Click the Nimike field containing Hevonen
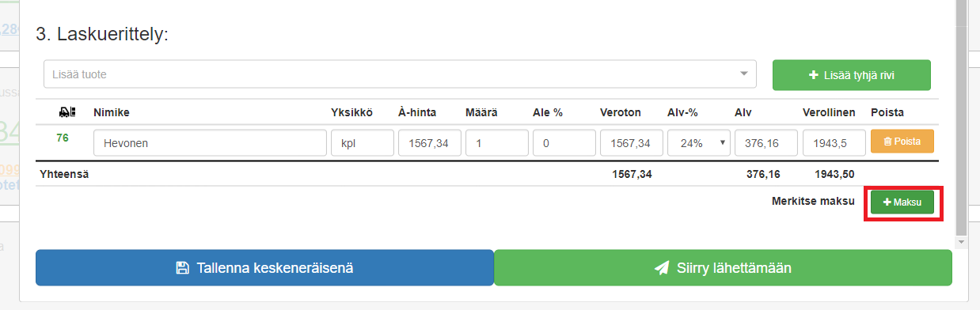This screenshot has height=310, width=980. point(210,143)
